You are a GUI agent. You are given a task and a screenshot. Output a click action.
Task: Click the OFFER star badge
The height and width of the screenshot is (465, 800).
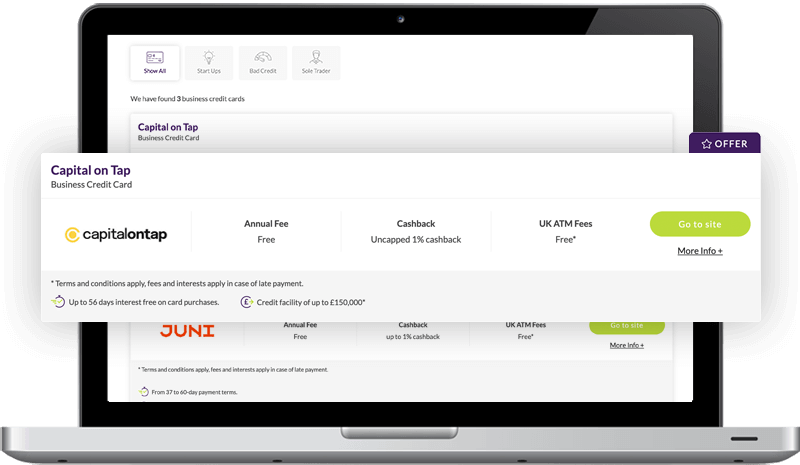pos(724,143)
